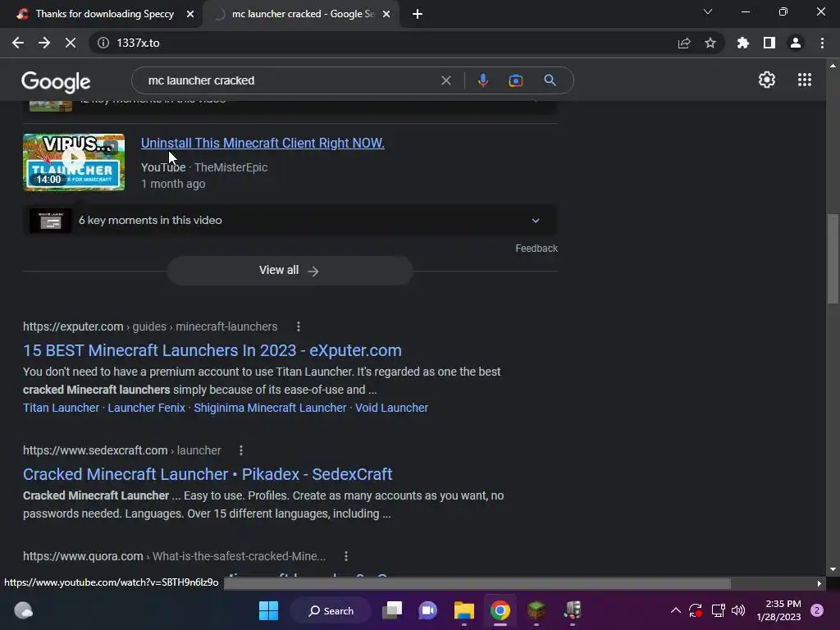This screenshot has width=840, height=630.
Task: Open weather widget on taskbar
Action: click(x=23, y=610)
